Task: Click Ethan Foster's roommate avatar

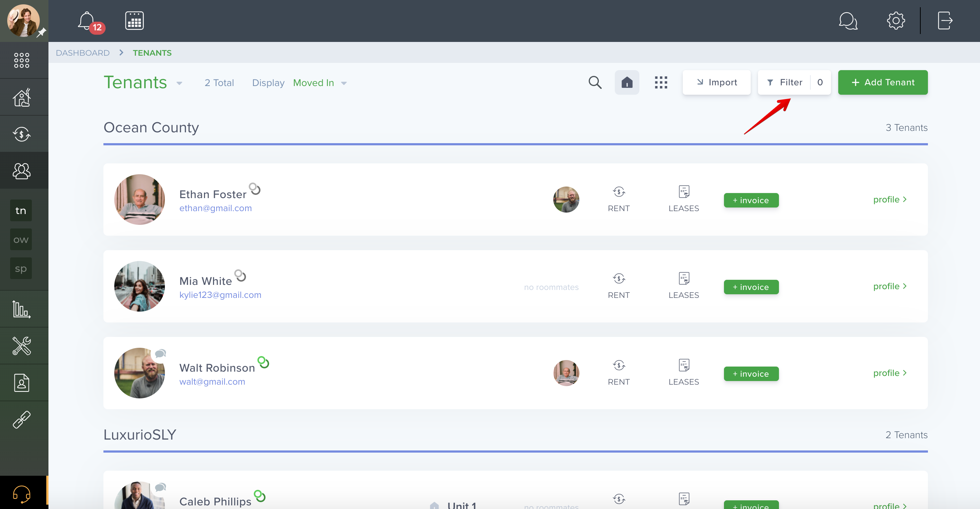Action: click(566, 200)
